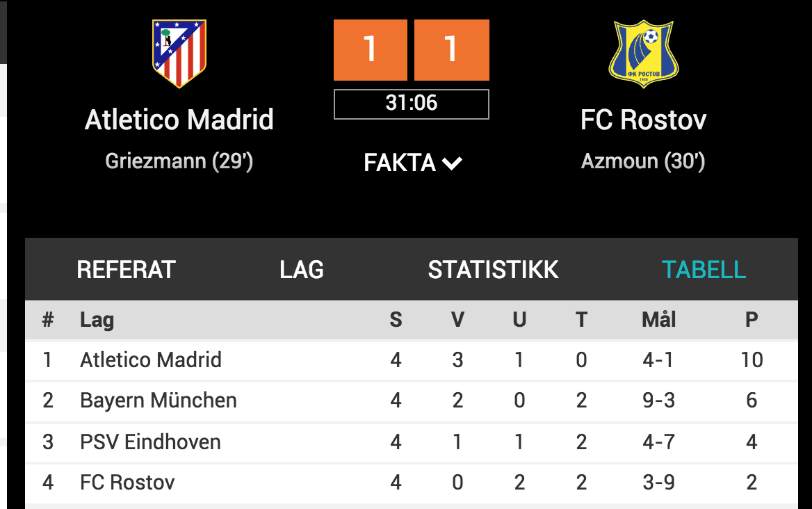The width and height of the screenshot is (812, 509).
Task: Click the Mål column header
Action: tap(659, 320)
